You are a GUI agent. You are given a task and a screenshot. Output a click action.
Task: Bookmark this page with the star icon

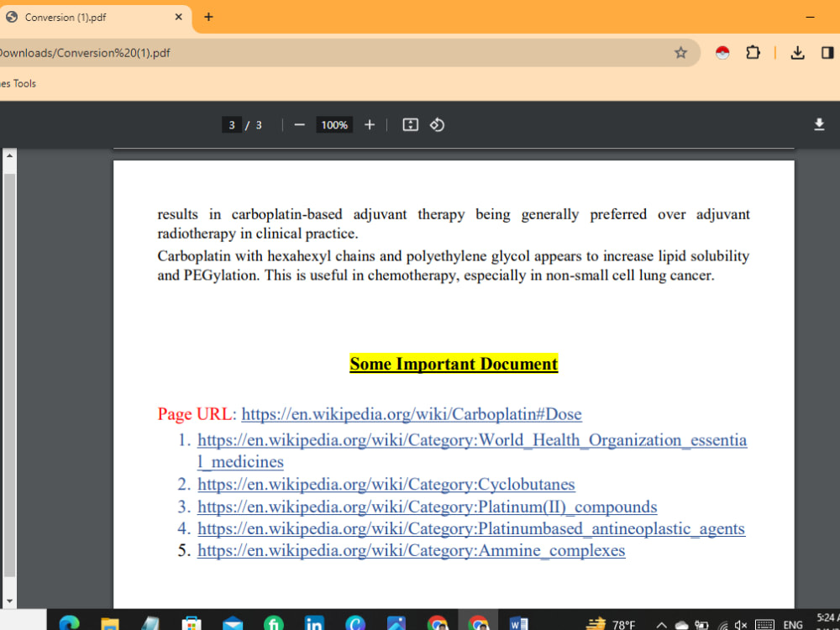coord(680,52)
